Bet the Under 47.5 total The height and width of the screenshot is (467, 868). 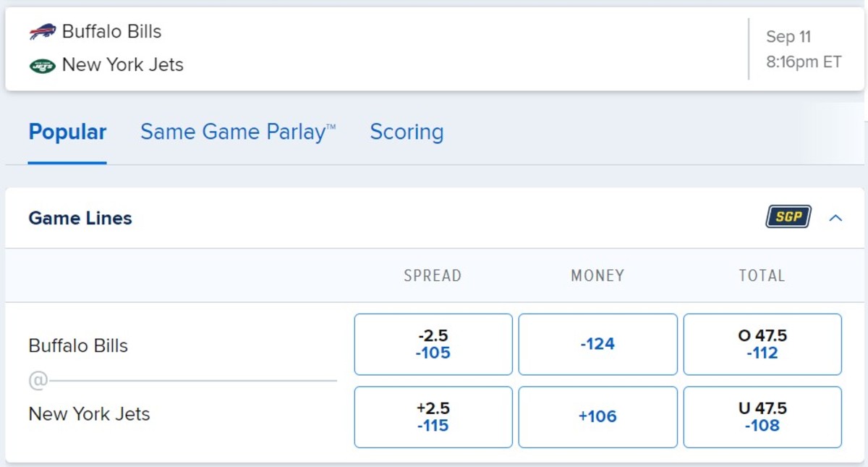[x=762, y=417]
